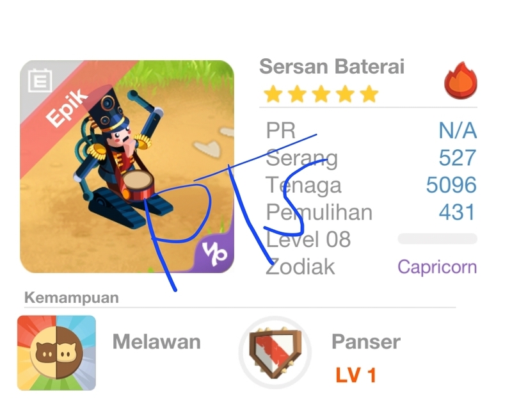Tap the Serang value 527

click(x=458, y=157)
